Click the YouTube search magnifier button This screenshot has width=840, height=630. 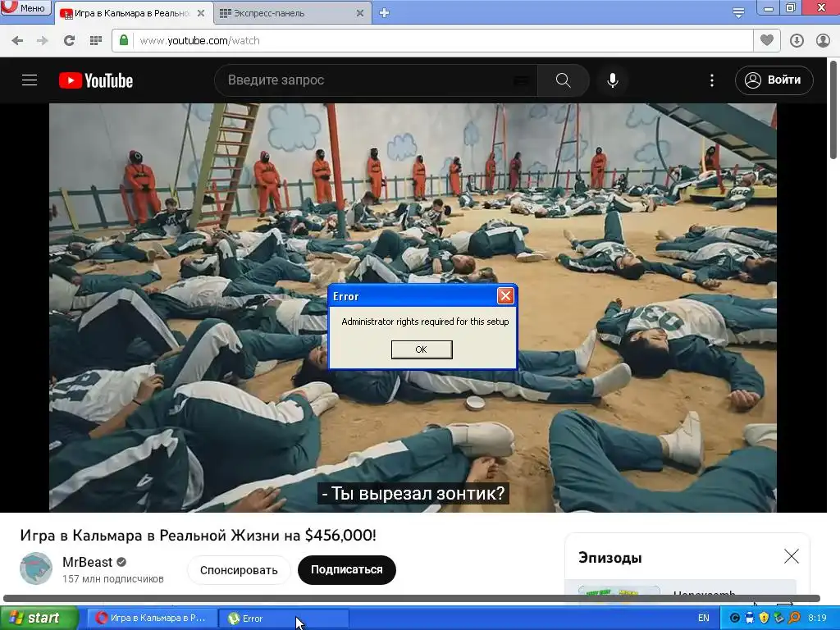click(x=563, y=80)
